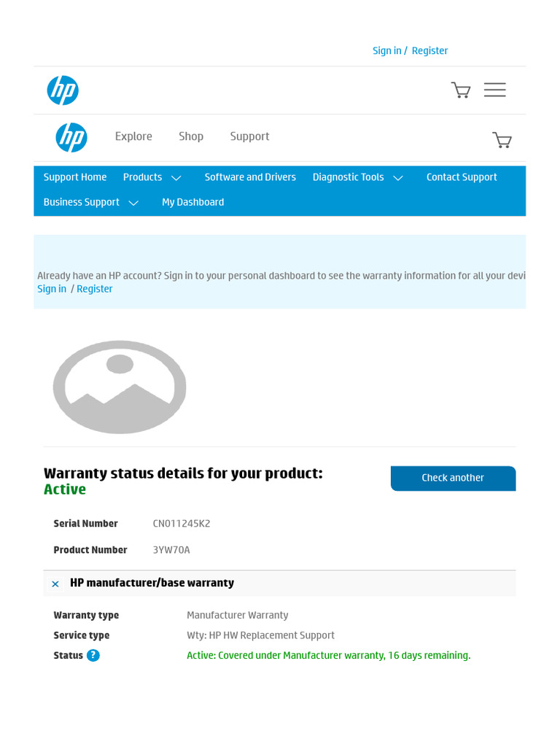This screenshot has height=747, width=560.
Task: Click 'Warranty status details for your product' heading
Action: (183, 473)
